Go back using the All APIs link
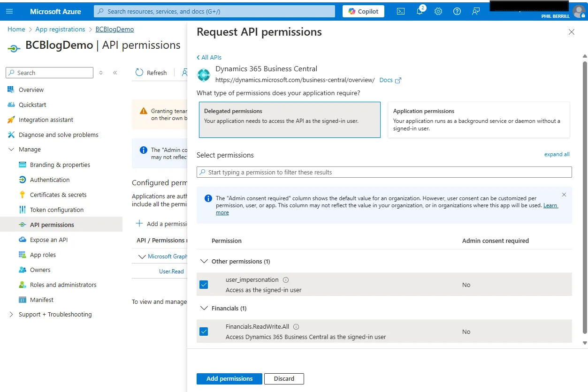The height and width of the screenshot is (392, 588). [209, 58]
